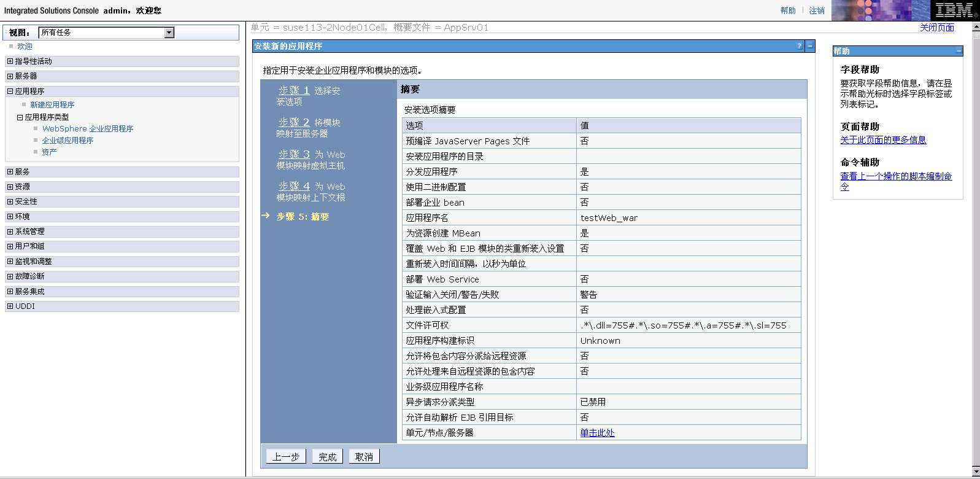The height and width of the screenshot is (479, 980).
Task: Expand 资源 section
Action: (10, 187)
